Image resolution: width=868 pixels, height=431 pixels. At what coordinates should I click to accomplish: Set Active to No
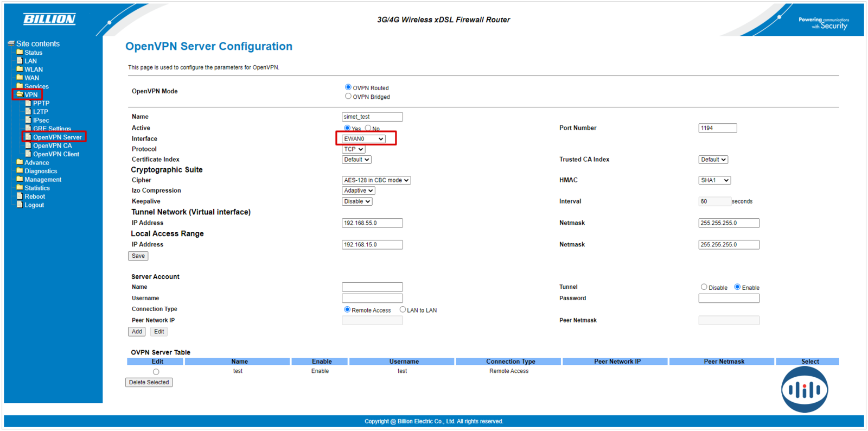click(368, 128)
